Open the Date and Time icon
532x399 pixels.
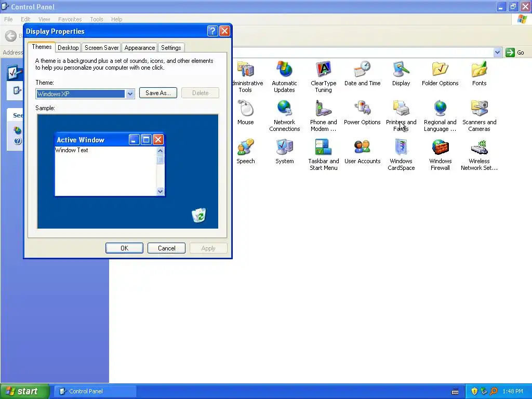(362, 70)
